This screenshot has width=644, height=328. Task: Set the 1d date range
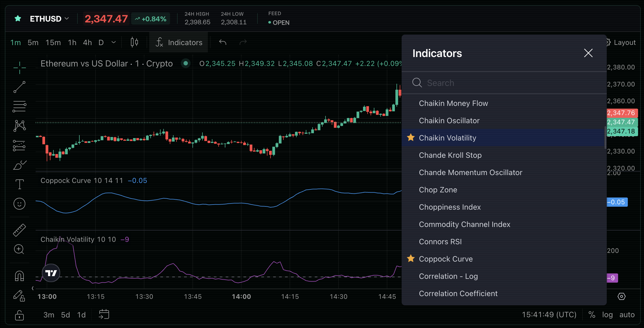81,315
